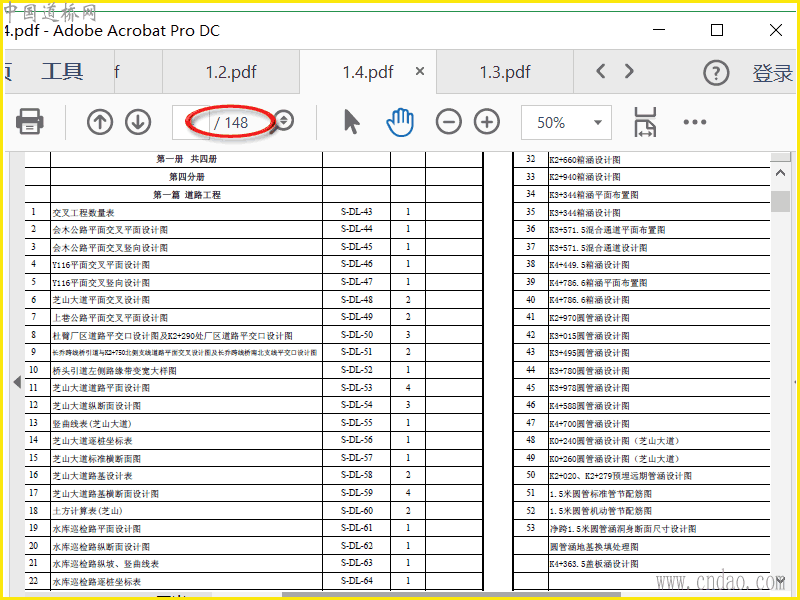Select the 1.4.pdf tab
This screenshot has width=800, height=600.
368,72
